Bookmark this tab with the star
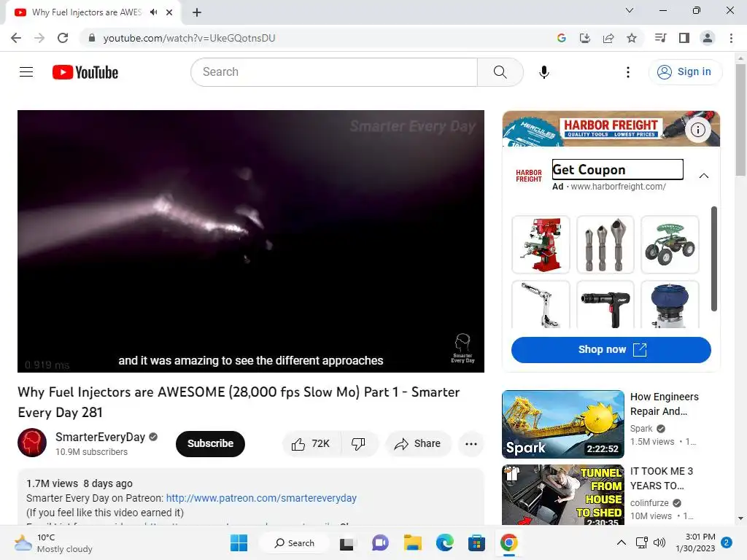Viewport: 747px width, 560px height. click(x=632, y=38)
